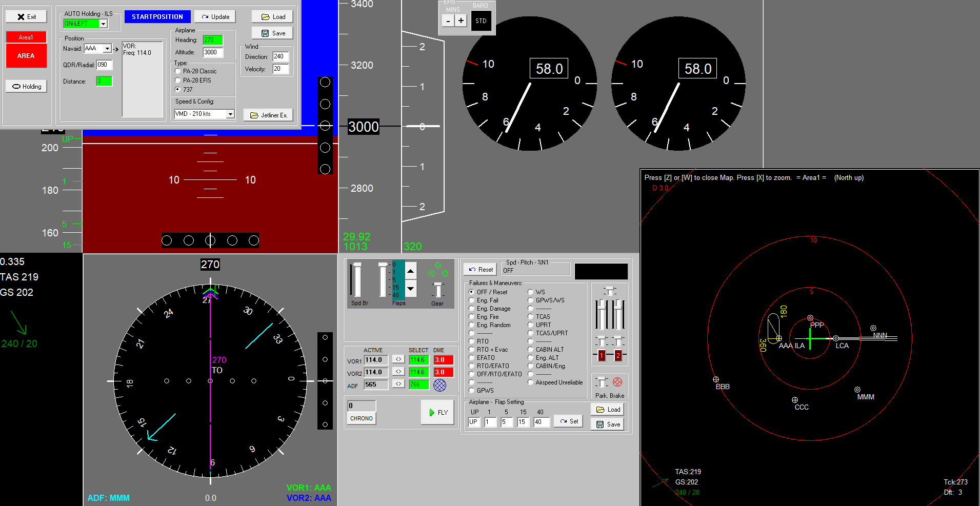Select the RTO + Evac maneuver
The image size is (980, 506).
click(x=488, y=350)
